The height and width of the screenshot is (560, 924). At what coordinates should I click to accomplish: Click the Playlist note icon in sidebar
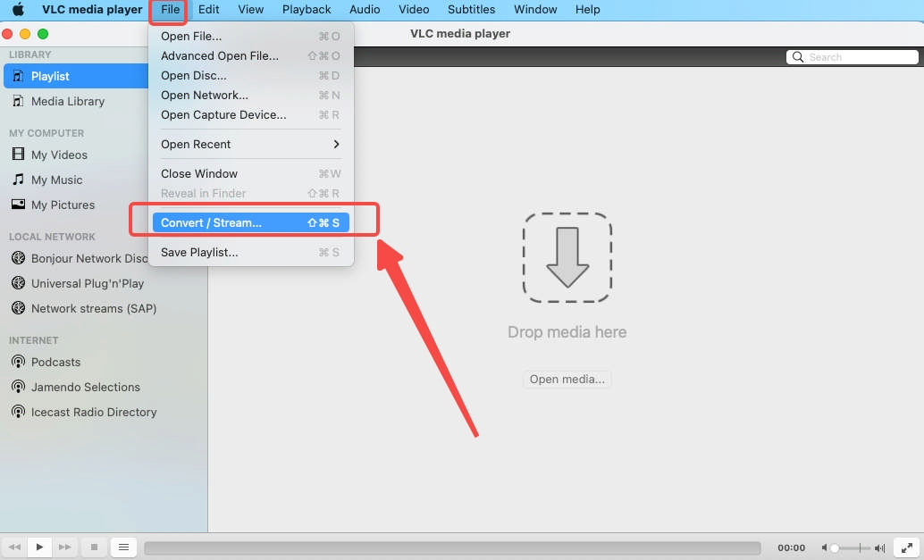[18, 76]
